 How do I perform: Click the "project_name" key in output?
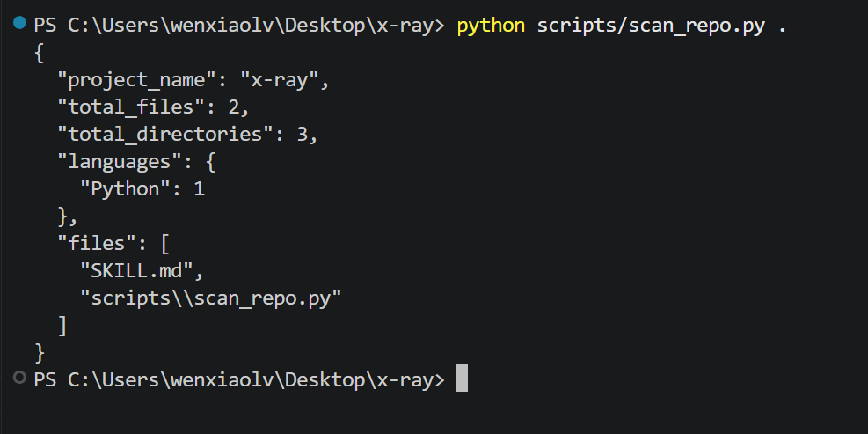pyautogui.click(x=136, y=80)
